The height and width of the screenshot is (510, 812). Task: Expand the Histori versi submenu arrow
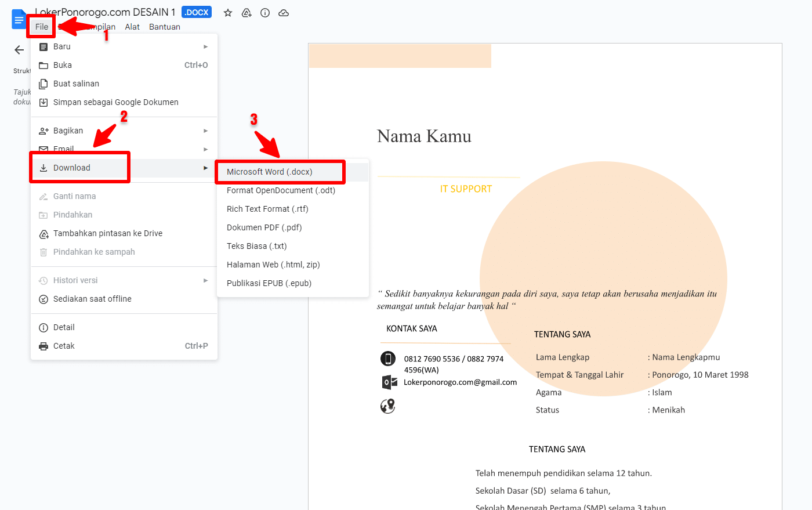(x=205, y=280)
